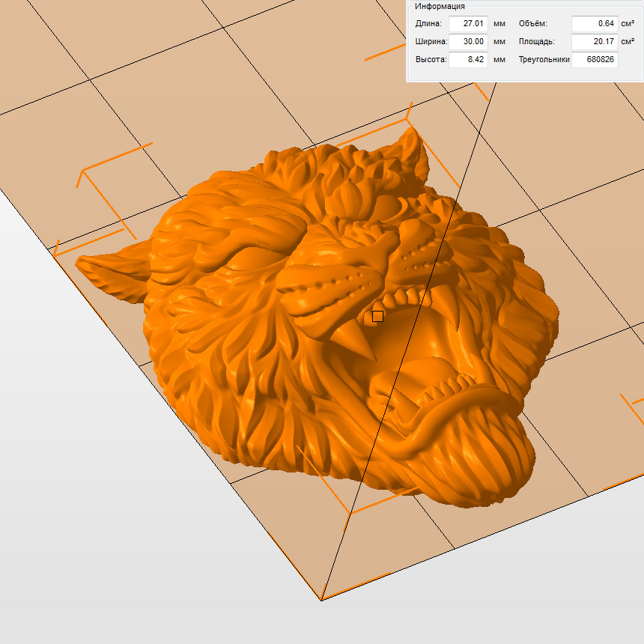Click the Объём value field

coord(594,23)
